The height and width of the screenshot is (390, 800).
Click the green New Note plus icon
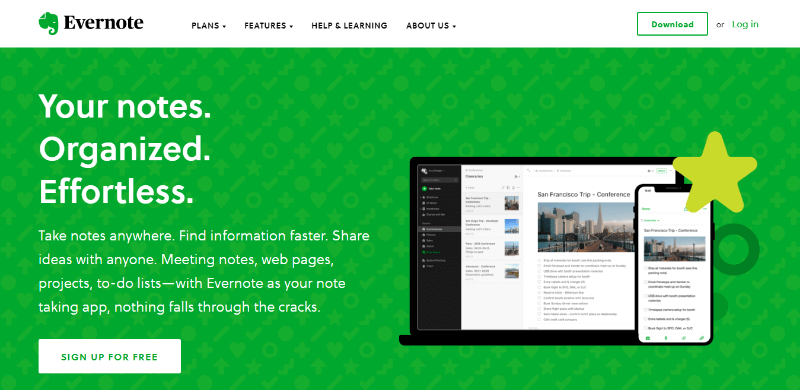click(424, 188)
